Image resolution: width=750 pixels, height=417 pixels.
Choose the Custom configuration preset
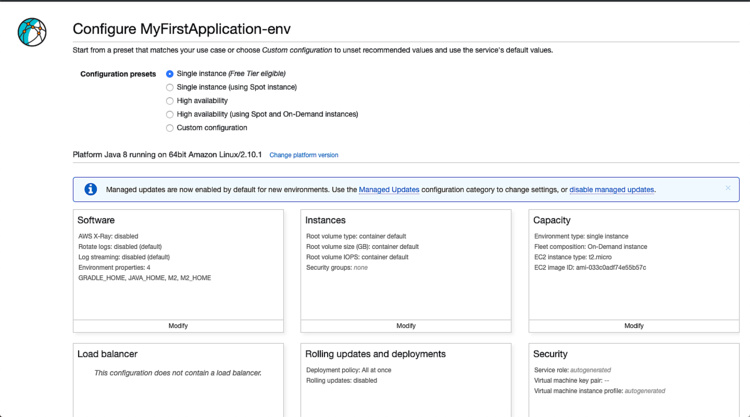(170, 128)
